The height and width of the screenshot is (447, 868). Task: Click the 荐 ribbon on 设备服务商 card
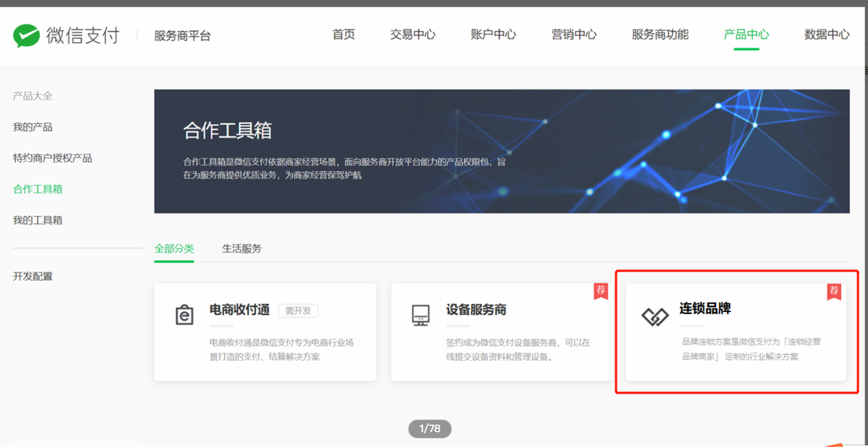pos(600,291)
